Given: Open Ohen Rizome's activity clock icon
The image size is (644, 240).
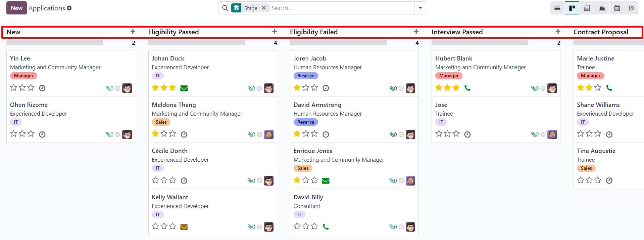Looking at the screenshot, I should 42,134.
